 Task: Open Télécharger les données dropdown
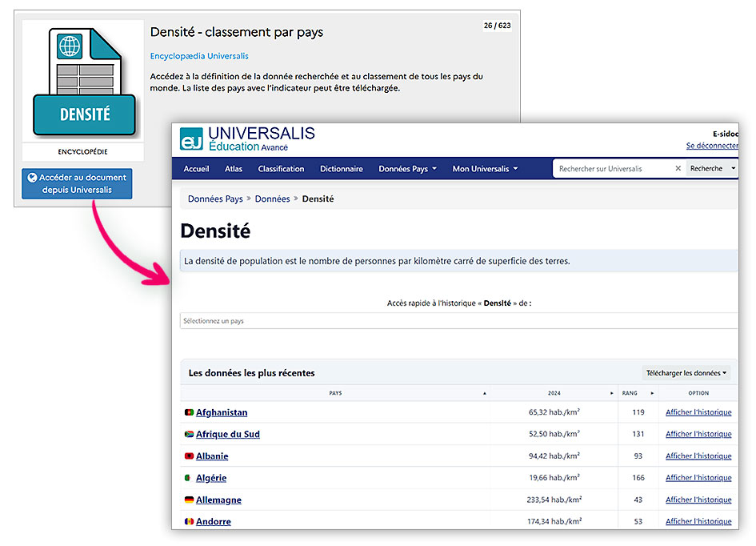tap(686, 373)
